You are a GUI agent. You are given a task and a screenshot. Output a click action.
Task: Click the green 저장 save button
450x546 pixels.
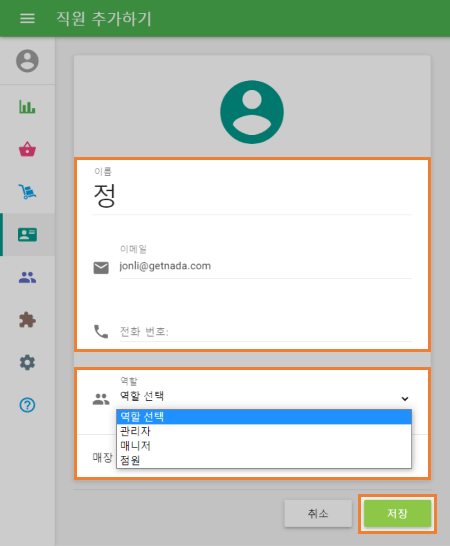397,513
